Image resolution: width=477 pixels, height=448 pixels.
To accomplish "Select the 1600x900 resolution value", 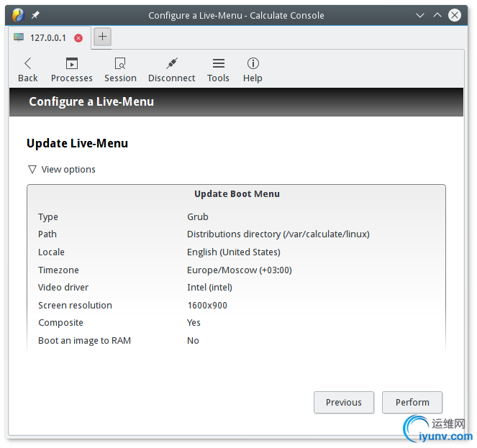I will 207,306.
